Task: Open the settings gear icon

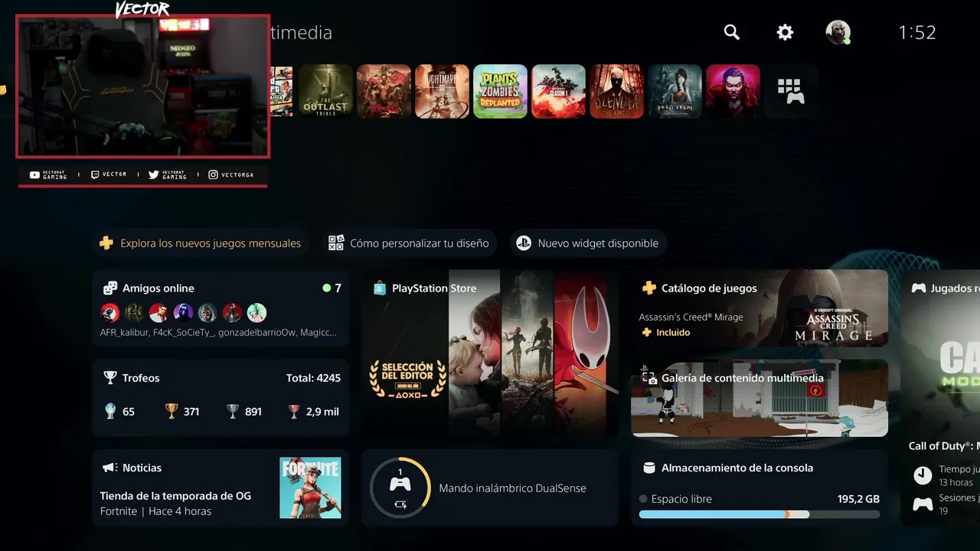Action: pyautogui.click(x=785, y=32)
